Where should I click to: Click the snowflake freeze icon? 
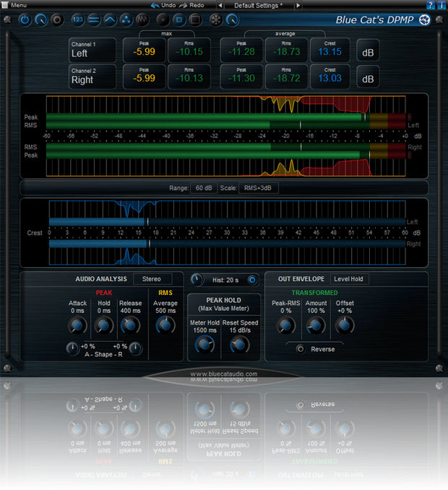216,20
